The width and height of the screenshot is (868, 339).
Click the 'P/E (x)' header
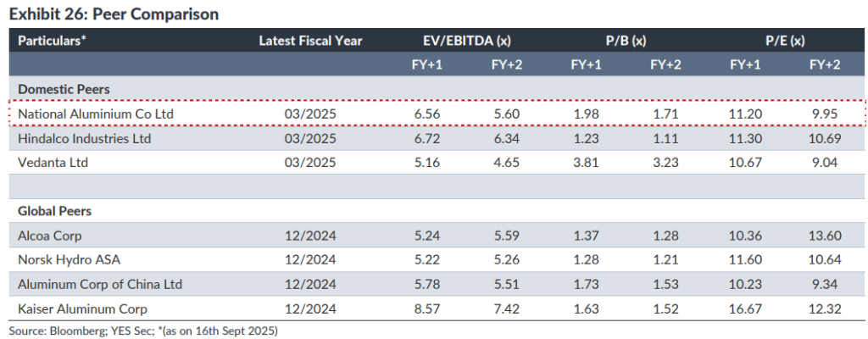pyautogui.click(x=784, y=41)
